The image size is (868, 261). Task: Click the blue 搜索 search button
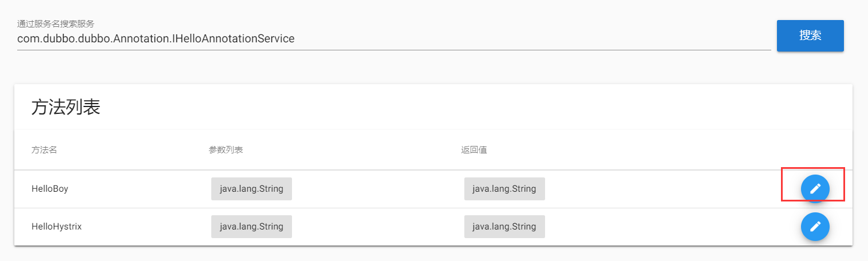810,35
